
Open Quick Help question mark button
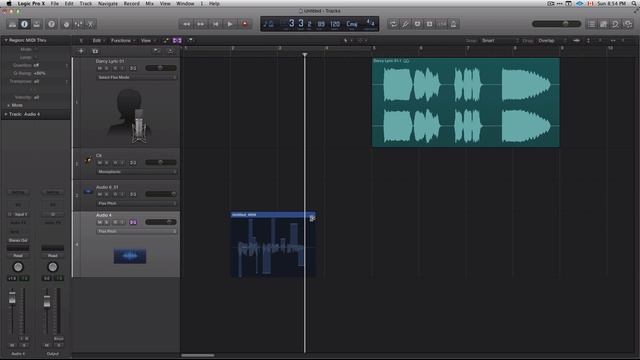pyautogui.click(x=51, y=24)
